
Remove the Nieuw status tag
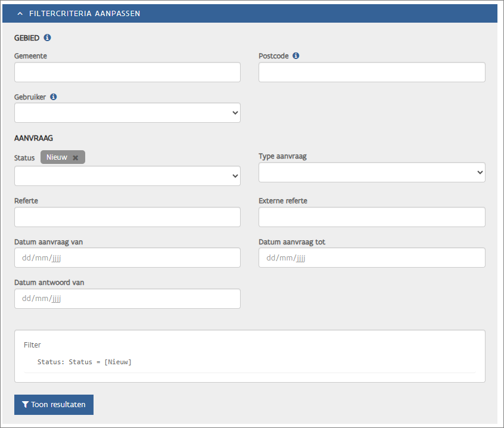coord(76,157)
